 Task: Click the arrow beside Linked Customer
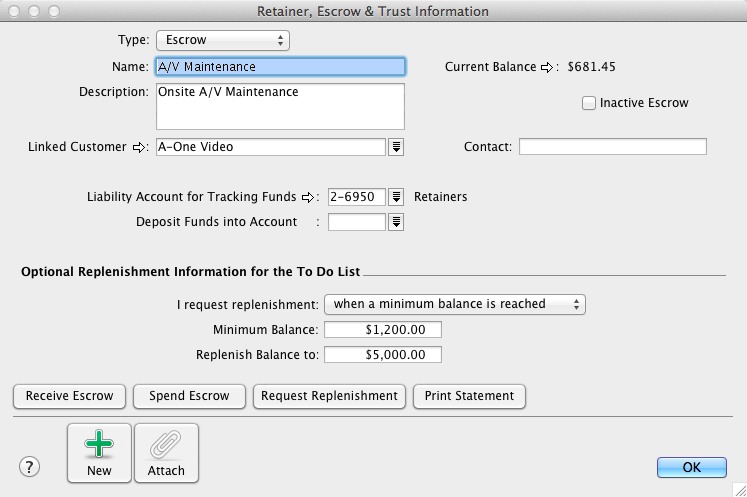[x=139, y=147]
